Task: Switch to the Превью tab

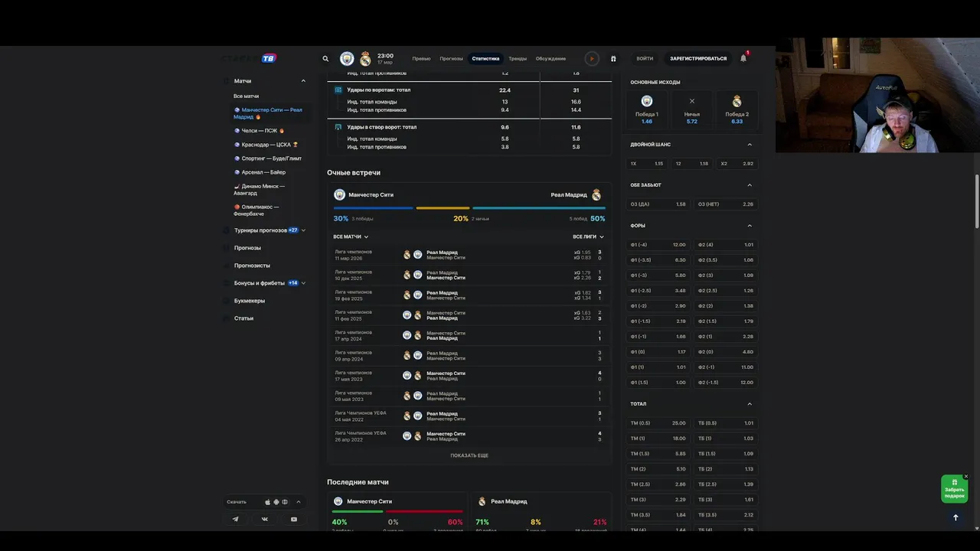Action: pyautogui.click(x=421, y=59)
